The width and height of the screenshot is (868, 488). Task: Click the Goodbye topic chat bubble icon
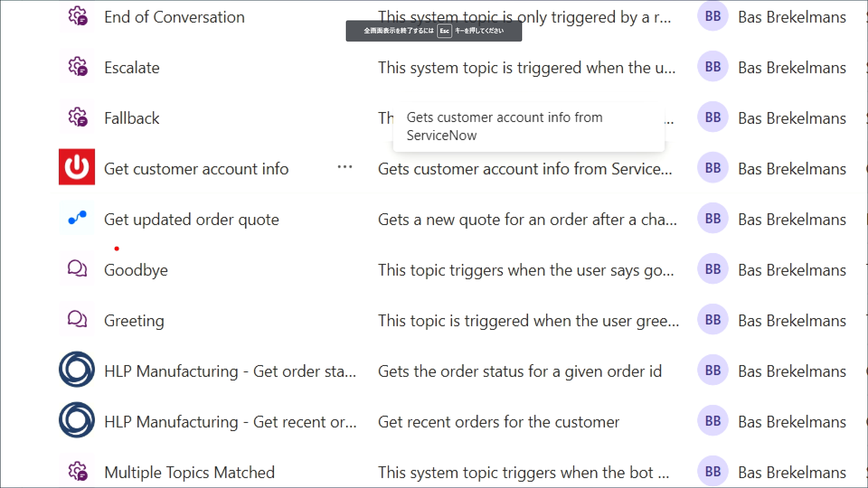tap(77, 269)
